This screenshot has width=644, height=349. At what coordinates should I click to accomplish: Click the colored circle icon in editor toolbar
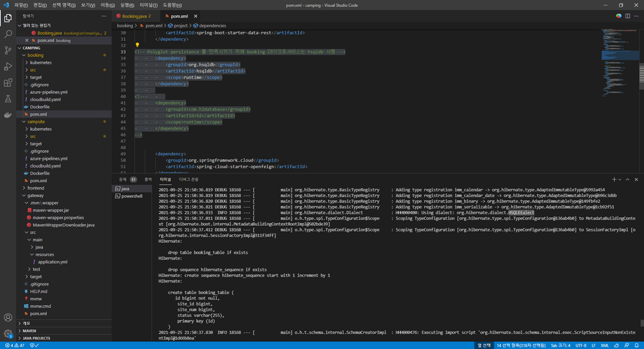[x=618, y=16]
